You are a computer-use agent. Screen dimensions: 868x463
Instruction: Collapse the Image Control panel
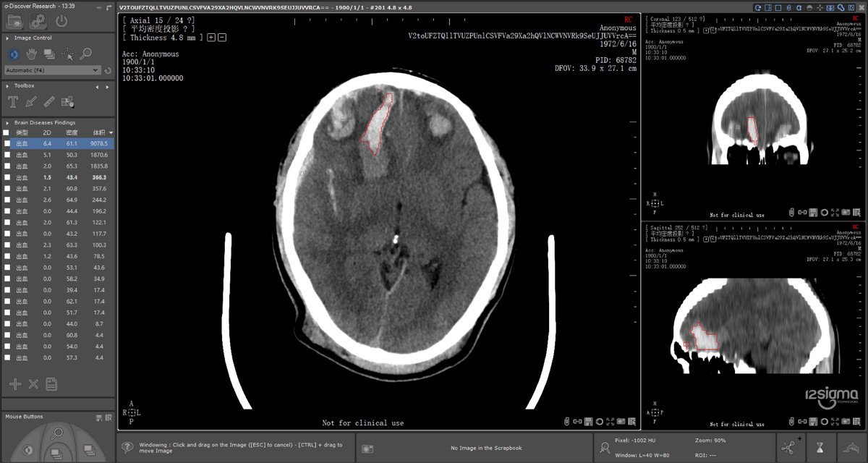pyautogui.click(x=7, y=38)
